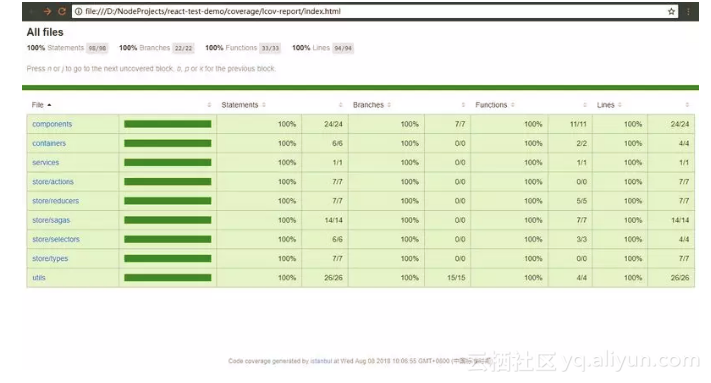The image size is (711, 383).
Task: Click the keyboard navigation hint text
Action: (x=151, y=69)
